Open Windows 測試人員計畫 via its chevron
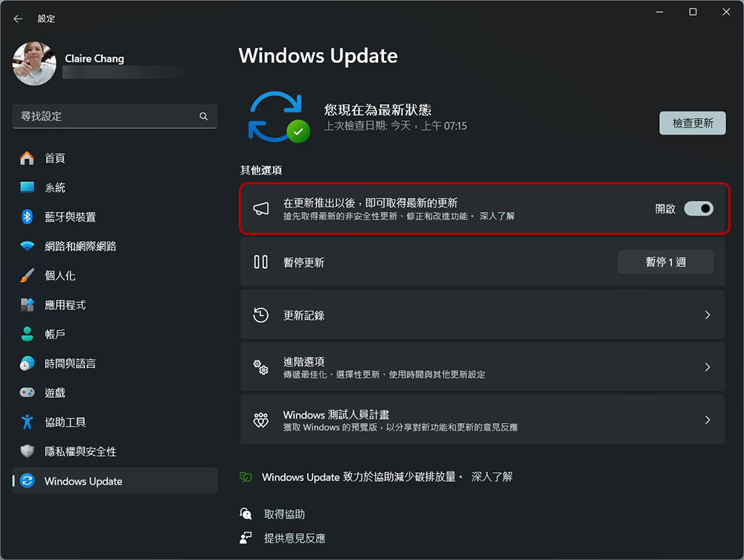 (x=708, y=419)
